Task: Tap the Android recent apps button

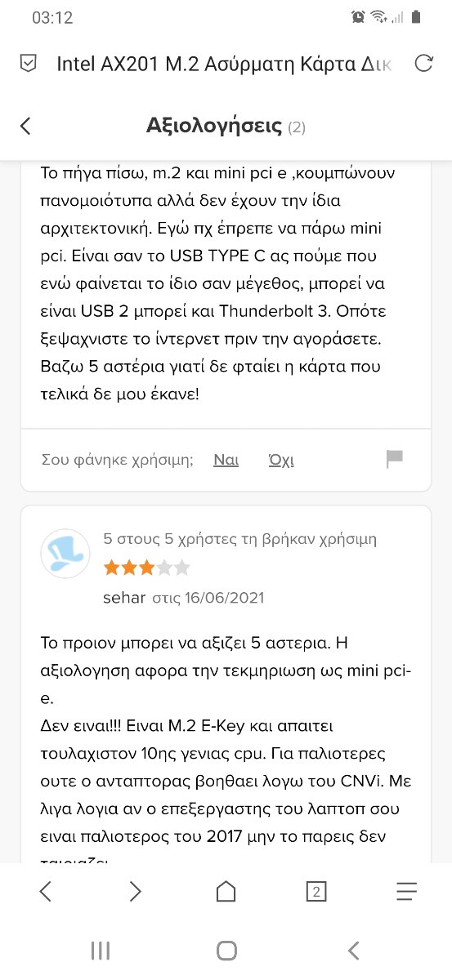Action: click(100, 950)
